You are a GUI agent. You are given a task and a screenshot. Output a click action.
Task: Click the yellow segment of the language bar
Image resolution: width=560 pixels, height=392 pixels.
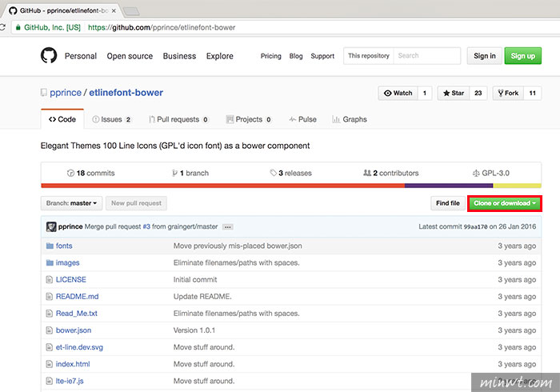pyautogui.click(x=517, y=186)
